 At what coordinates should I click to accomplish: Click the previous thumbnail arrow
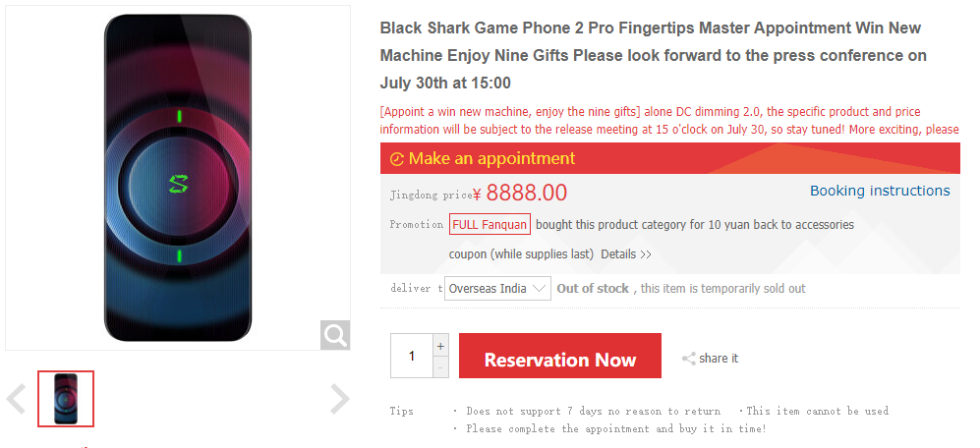(x=16, y=398)
